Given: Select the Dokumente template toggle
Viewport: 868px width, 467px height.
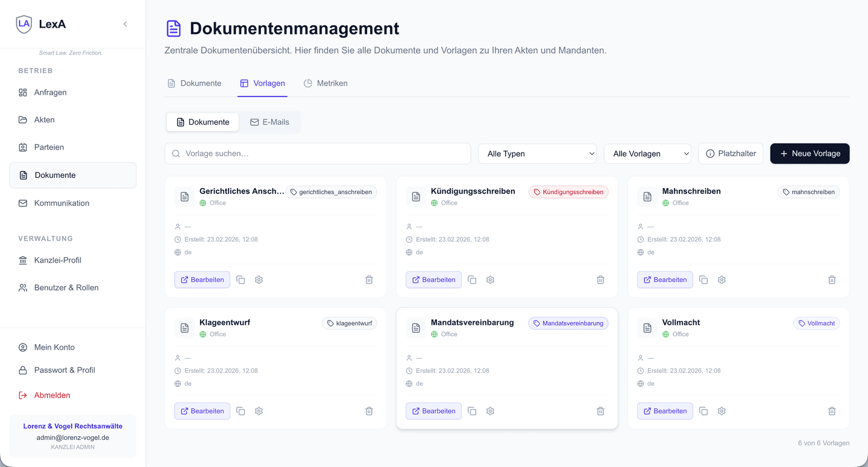Looking at the screenshot, I should (x=203, y=122).
